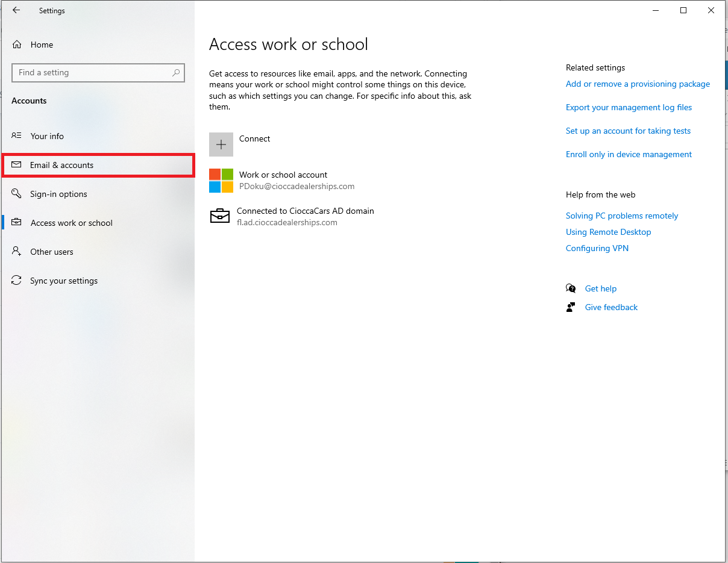The width and height of the screenshot is (728, 563).
Task: Click the Access work or school page heading
Action: tap(288, 45)
